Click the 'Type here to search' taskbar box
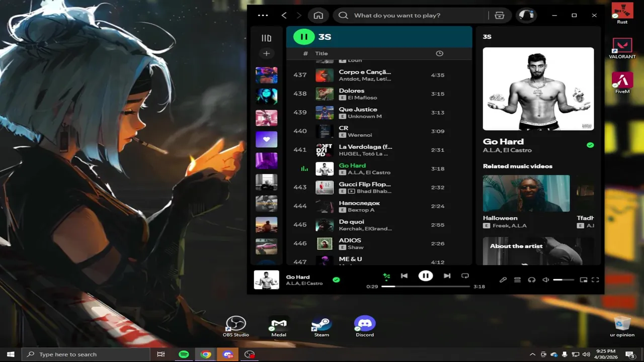This screenshot has height=362, width=644. coord(86,354)
